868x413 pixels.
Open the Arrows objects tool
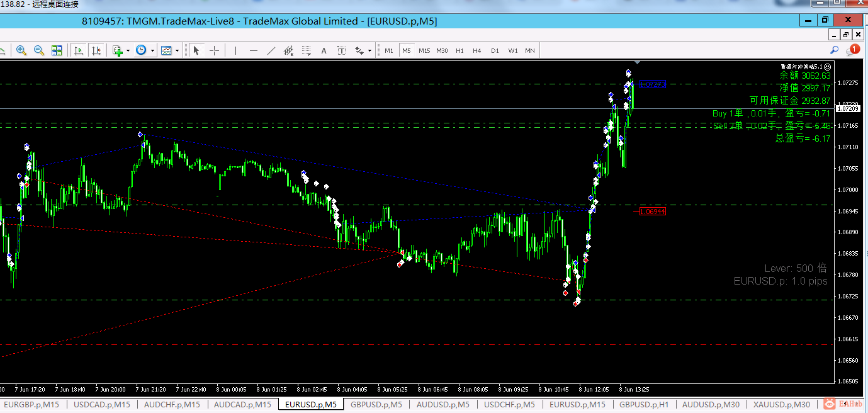click(x=359, y=50)
